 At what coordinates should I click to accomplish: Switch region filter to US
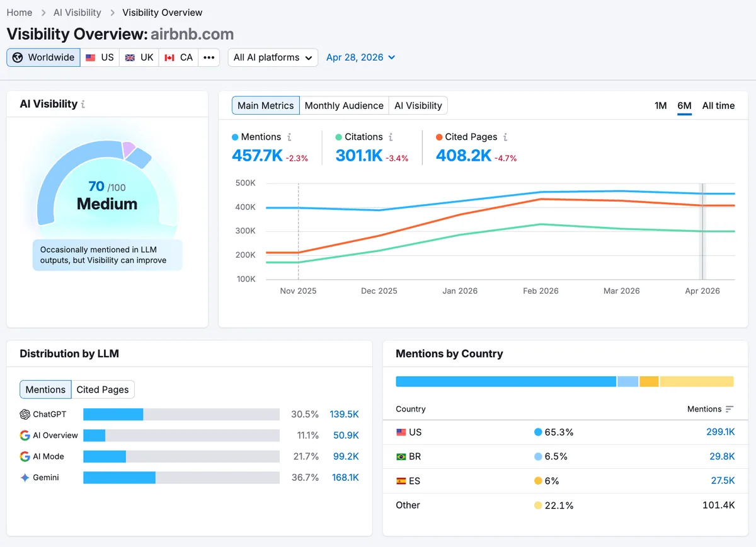coord(100,57)
